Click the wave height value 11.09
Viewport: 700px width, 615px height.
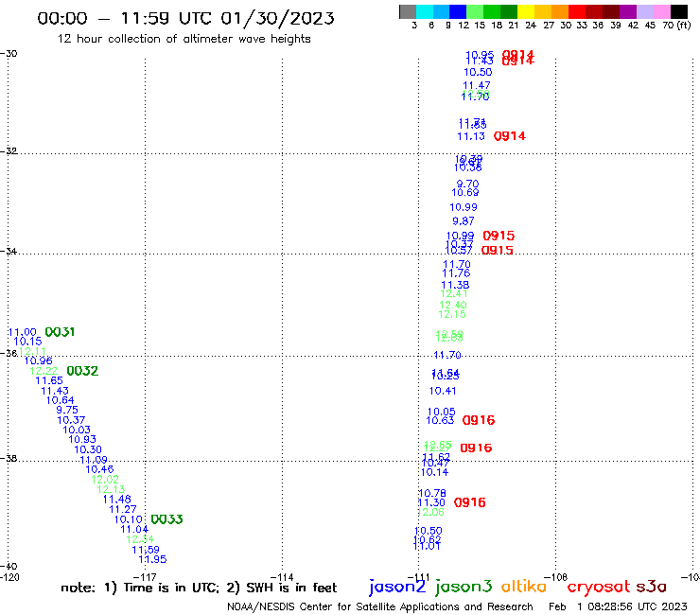pos(94,460)
